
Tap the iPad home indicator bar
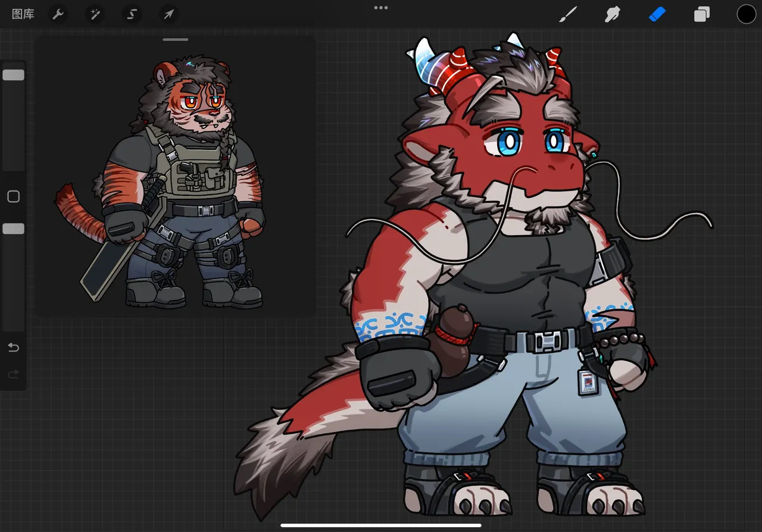click(381, 525)
